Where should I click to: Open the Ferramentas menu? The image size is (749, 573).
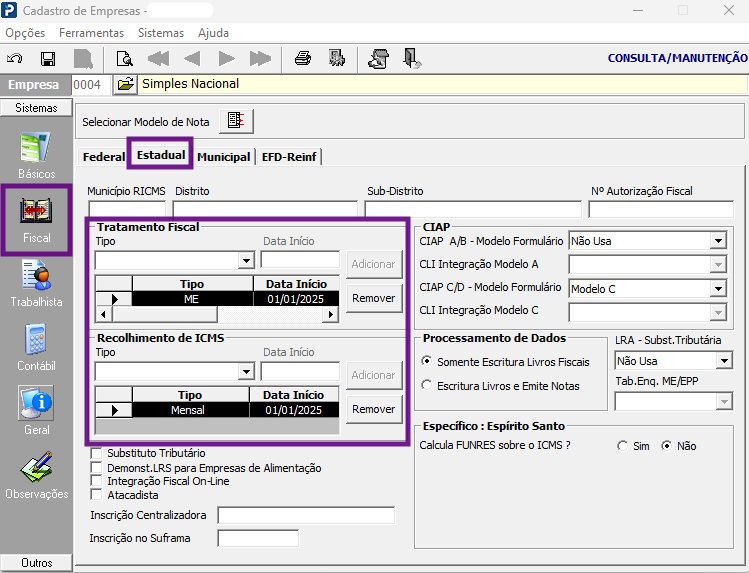pyautogui.click(x=91, y=33)
